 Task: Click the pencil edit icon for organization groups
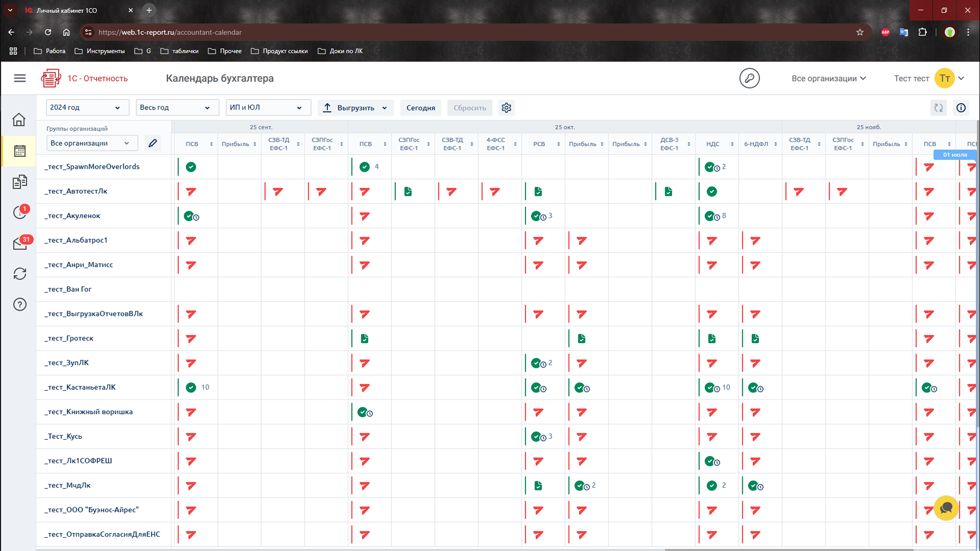pyautogui.click(x=152, y=143)
